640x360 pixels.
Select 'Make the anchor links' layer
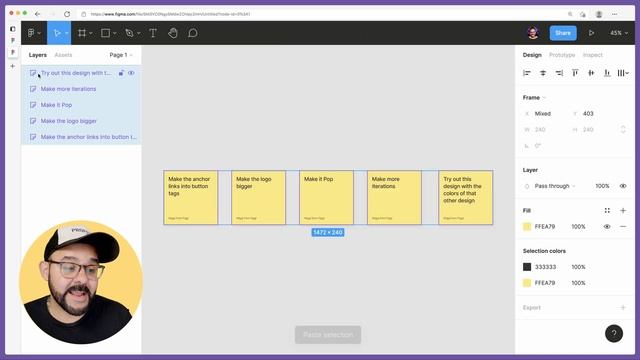pyautogui.click(x=81, y=137)
